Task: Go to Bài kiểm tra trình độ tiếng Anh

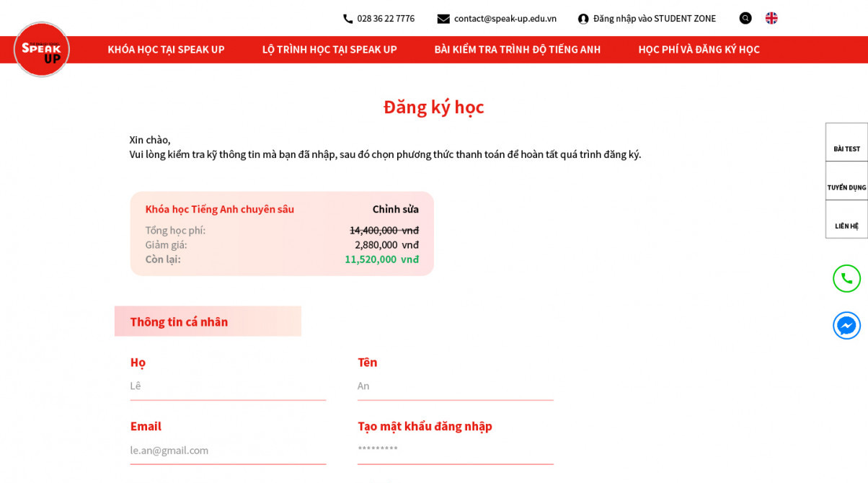Action: (x=517, y=49)
